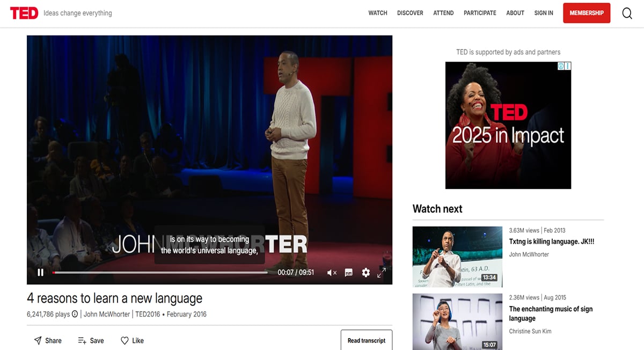Click '2.36M views | Aug 2015' text
The height and width of the screenshot is (350, 644).
(538, 297)
